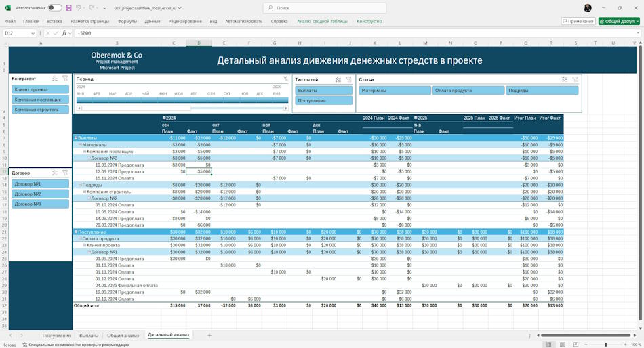Save the workbook with the floppy disk icon
644x348 pixels.
point(68,8)
